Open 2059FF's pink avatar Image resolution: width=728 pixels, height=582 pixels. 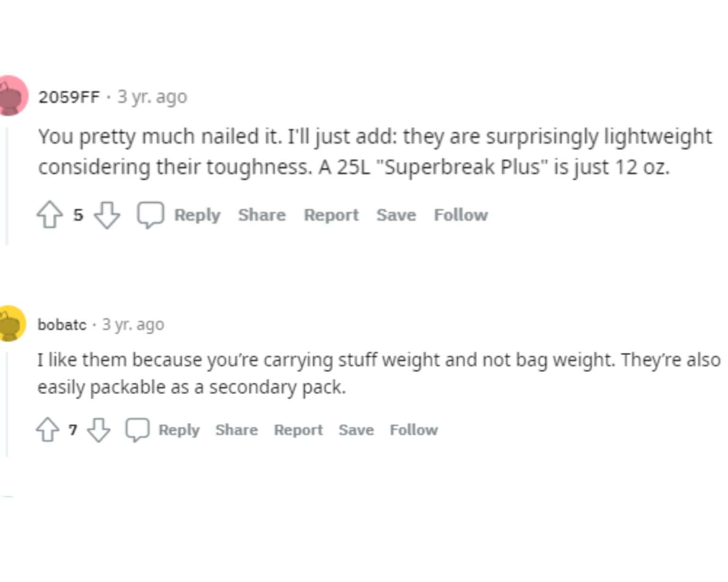click(x=11, y=96)
